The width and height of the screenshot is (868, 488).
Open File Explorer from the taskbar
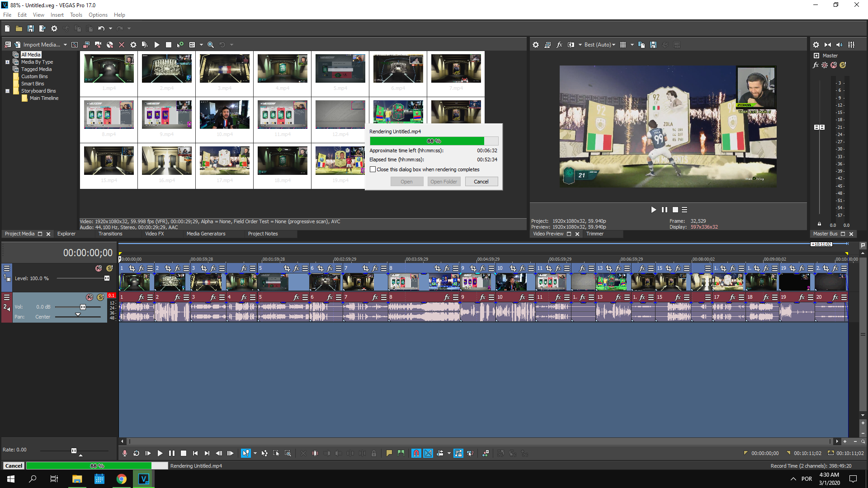[x=77, y=479]
